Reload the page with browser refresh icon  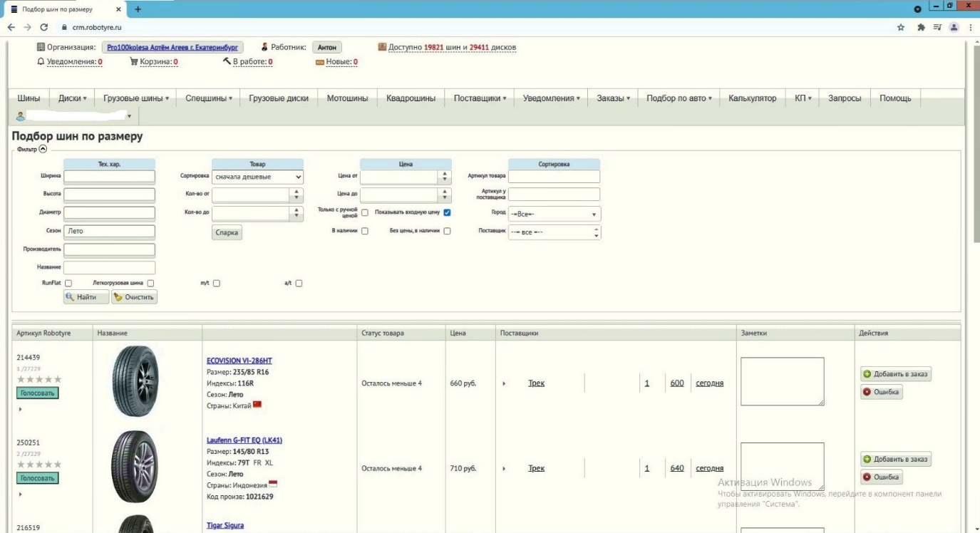click(x=45, y=27)
